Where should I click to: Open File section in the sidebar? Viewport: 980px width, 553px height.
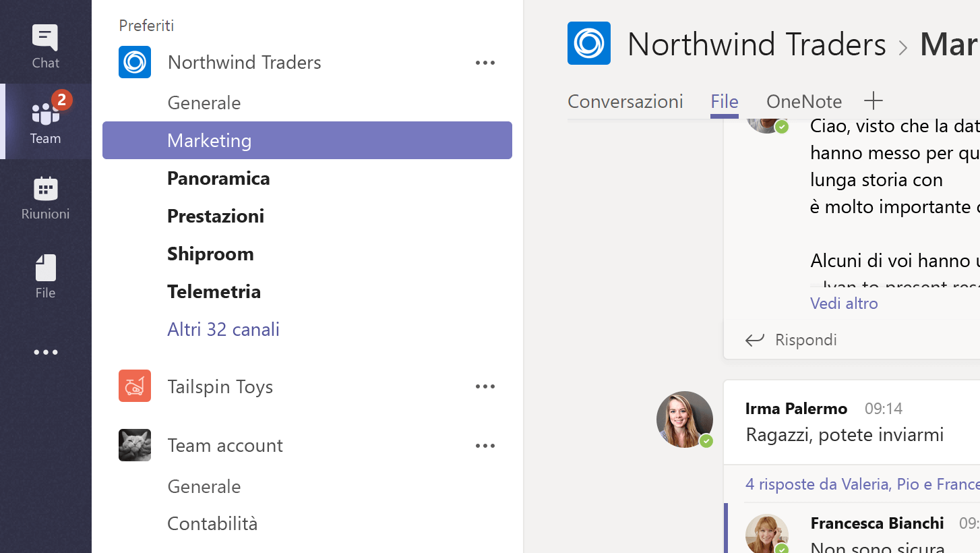pos(45,276)
